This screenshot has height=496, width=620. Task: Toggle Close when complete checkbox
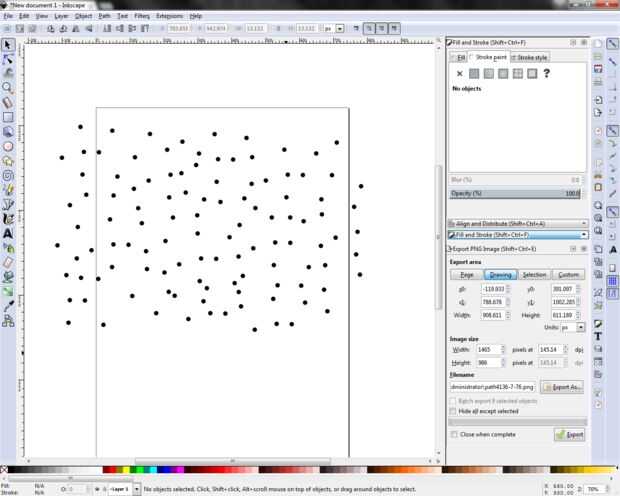point(454,434)
